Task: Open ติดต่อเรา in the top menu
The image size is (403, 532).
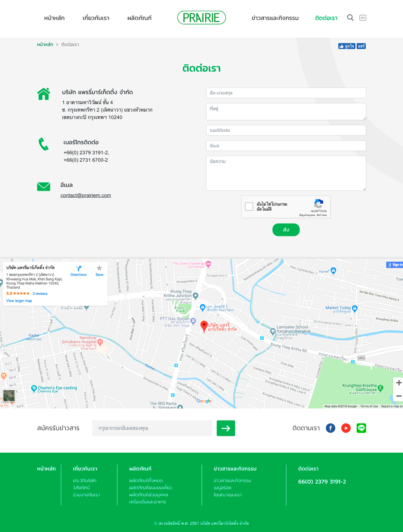Action: coord(326,18)
